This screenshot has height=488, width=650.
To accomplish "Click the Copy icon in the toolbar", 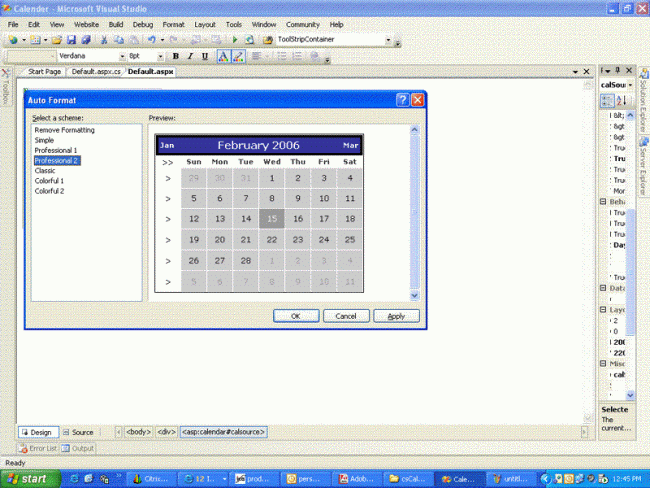I will pos(119,40).
